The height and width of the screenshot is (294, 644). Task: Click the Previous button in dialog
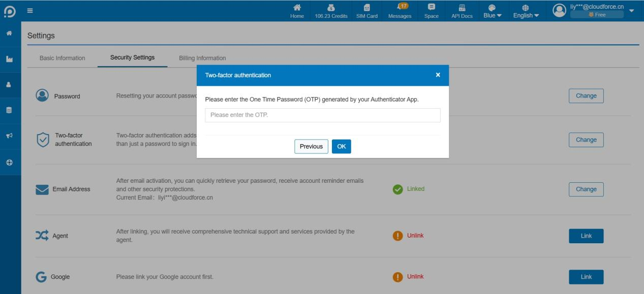(311, 146)
